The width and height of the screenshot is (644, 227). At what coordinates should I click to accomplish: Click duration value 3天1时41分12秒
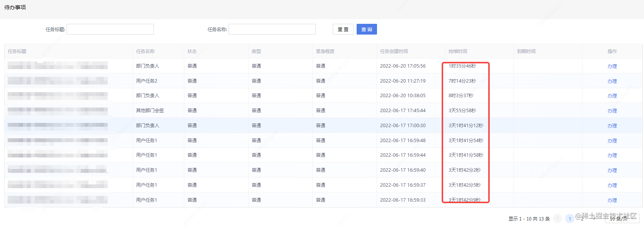[x=466, y=125]
